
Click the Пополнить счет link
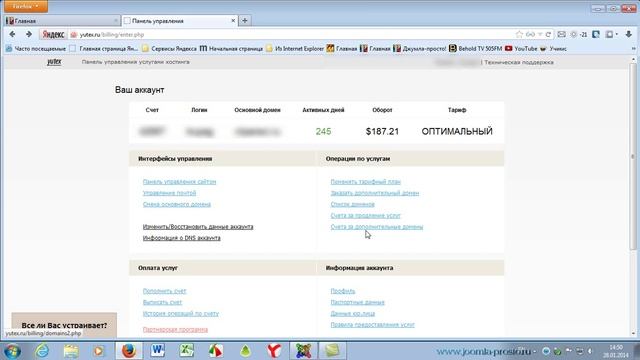[164, 291]
